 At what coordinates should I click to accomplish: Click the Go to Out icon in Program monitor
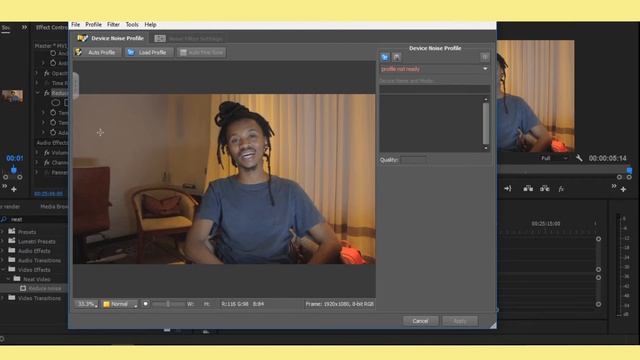point(507,189)
